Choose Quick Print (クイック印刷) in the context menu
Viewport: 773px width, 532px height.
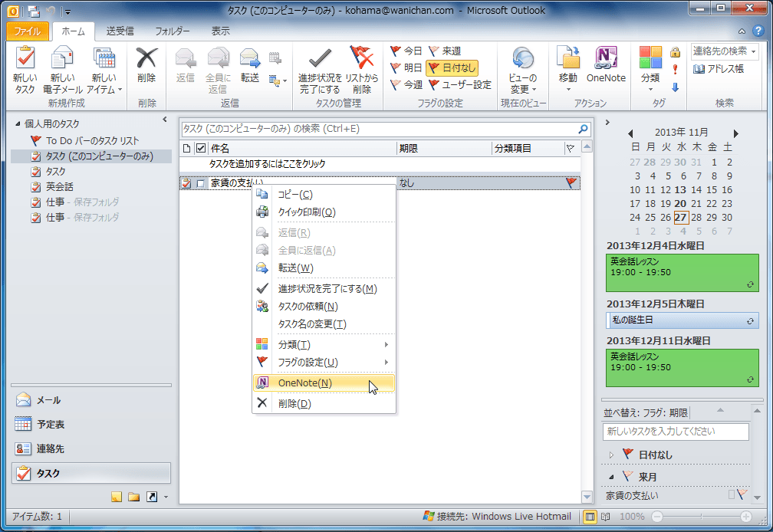324,212
